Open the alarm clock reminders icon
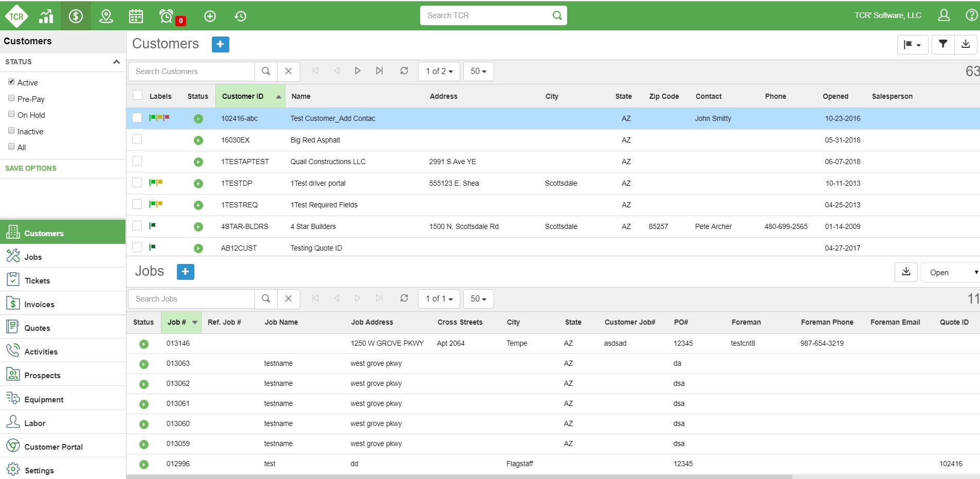980x479 pixels. click(167, 16)
